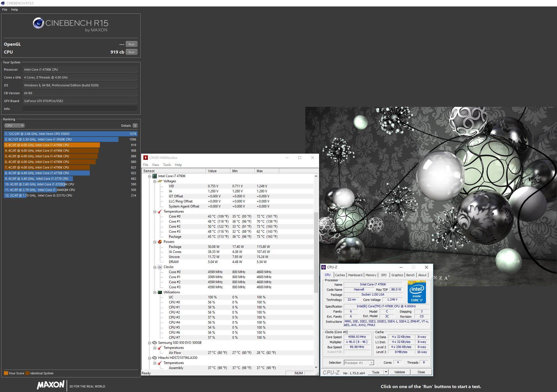Viewport: 557px width, 392px height.
Task: Open the HWMonitor Tools menu
Action: [x=167, y=165]
